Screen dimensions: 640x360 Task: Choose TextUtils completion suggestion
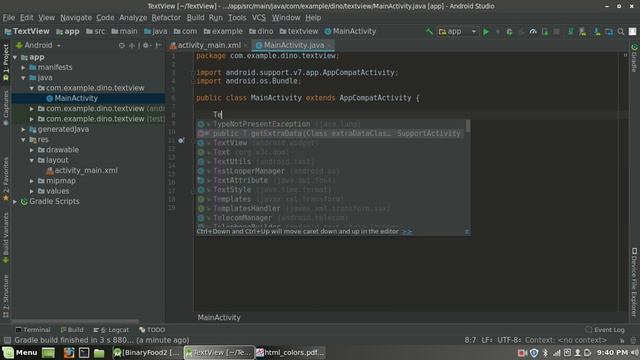330,162
